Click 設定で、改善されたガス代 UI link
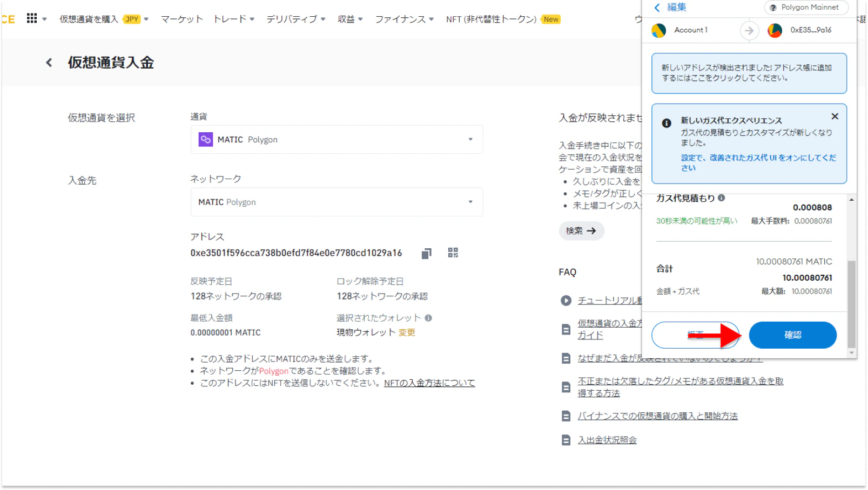 tap(758, 162)
